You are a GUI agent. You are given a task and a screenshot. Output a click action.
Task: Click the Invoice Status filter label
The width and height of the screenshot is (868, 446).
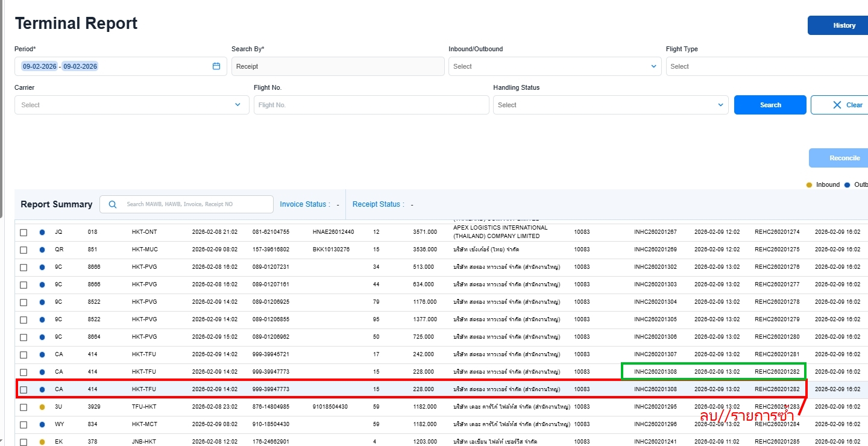304,204
